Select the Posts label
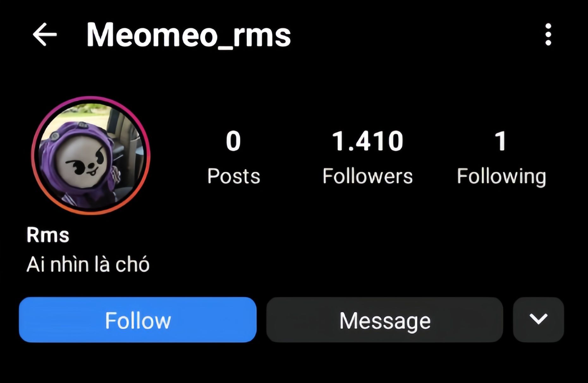 point(234,176)
